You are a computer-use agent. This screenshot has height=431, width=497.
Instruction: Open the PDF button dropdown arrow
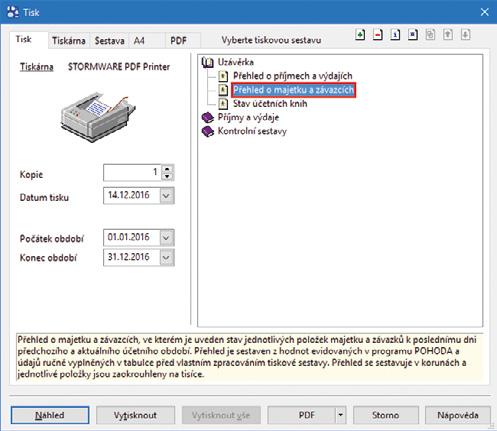tap(340, 415)
